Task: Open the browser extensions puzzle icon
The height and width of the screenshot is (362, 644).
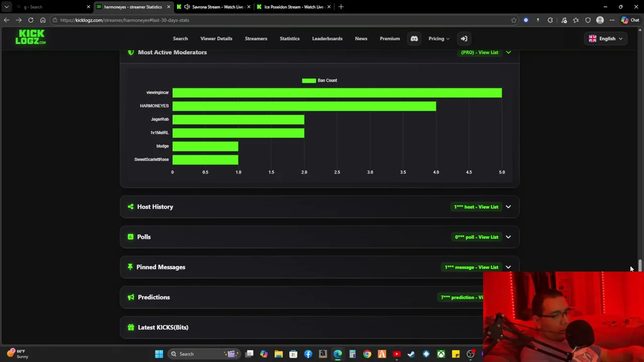Action: coord(550,20)
